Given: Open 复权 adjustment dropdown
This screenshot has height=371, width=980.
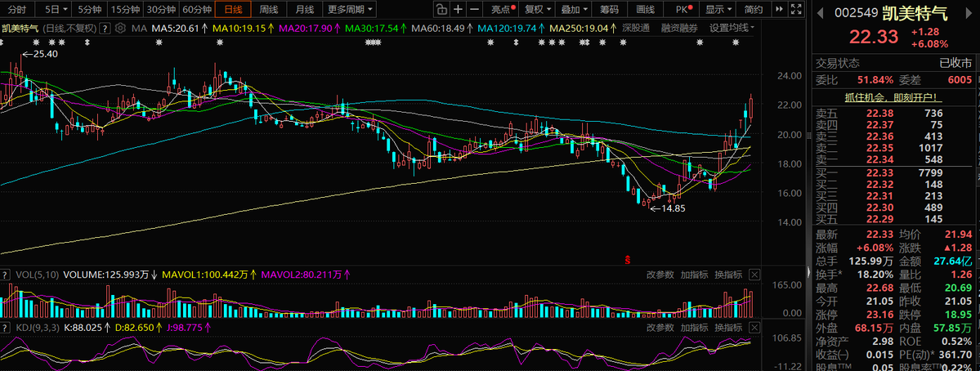Looking at the screenshot, I should [x=538, y=9].
